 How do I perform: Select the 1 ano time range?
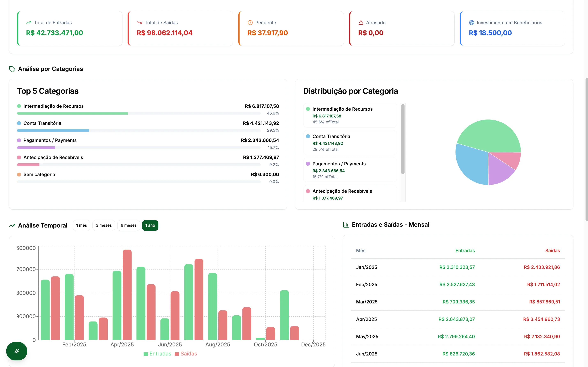(x=150, y=225)
